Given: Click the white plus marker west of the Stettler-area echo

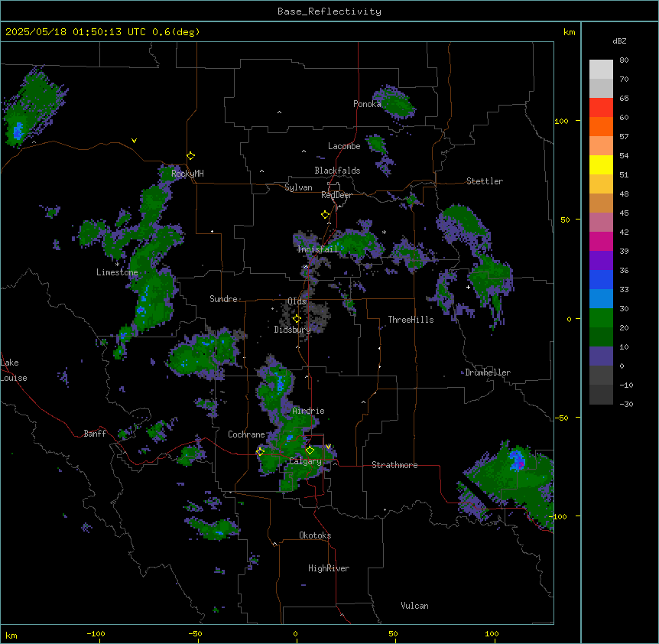Looking at the screenshot, I should tap(468, 287).
